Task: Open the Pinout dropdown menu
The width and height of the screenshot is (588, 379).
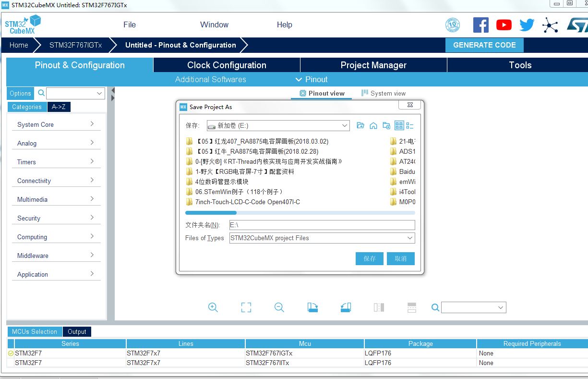Action: (x=312, y=79)
